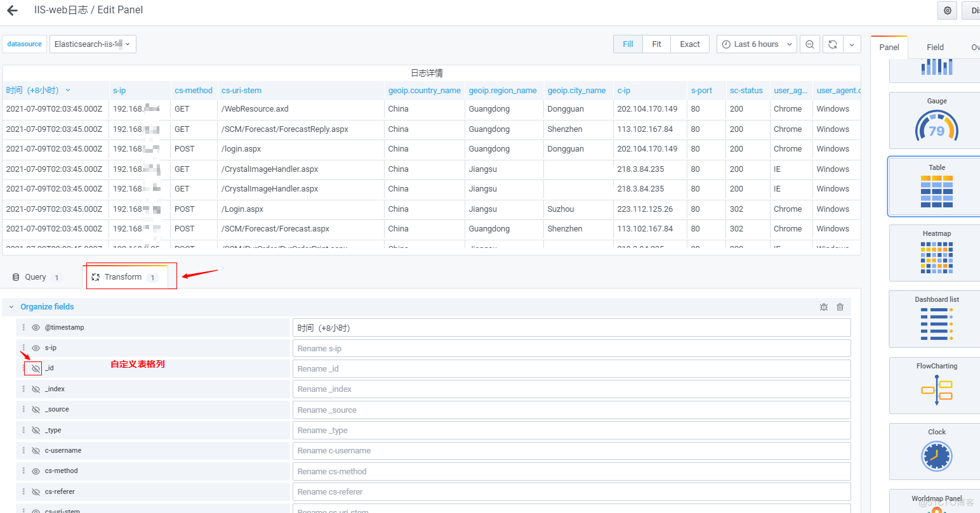This screenshot has width=980, height=513.
Task: Toggle visibility of s-ip field
Action: point(36,348)
